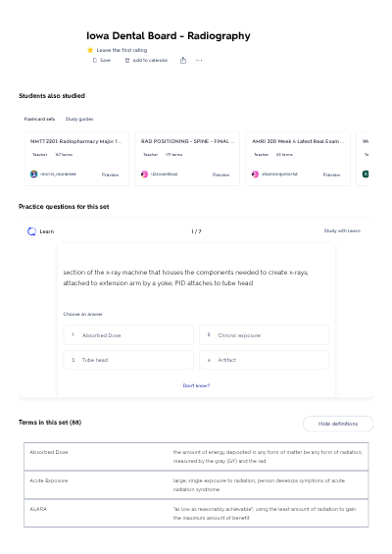Choose answer option Artifact
392x554 pixels.
(x=264, y=360)
